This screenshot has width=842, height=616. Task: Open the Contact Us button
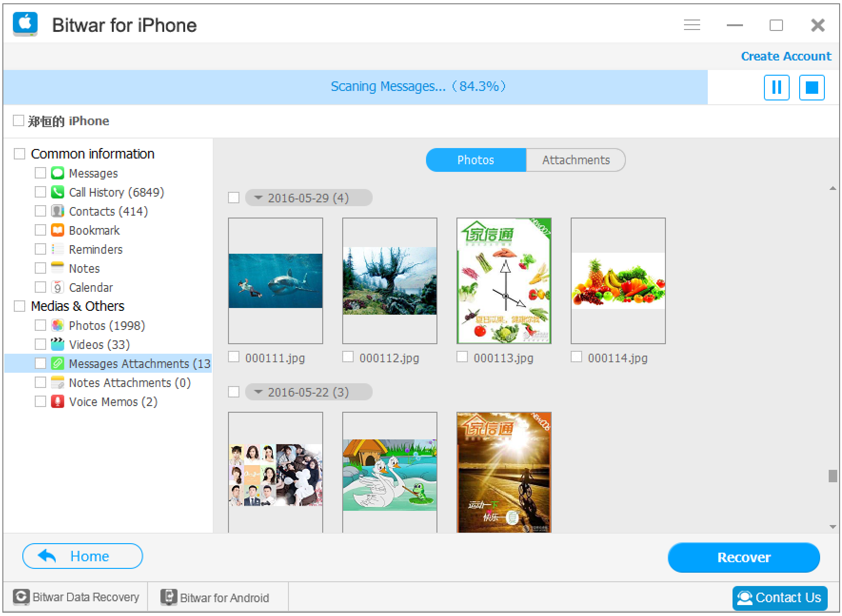pos(780,598)
